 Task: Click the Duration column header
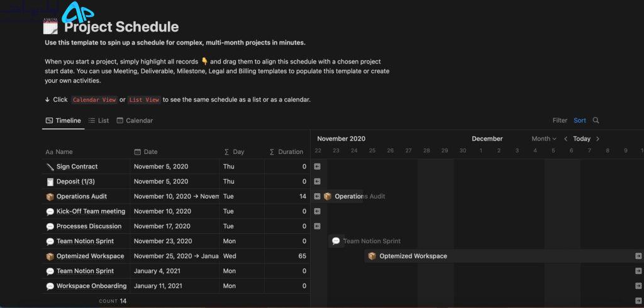pyautogui.click(x=286, y=152)
